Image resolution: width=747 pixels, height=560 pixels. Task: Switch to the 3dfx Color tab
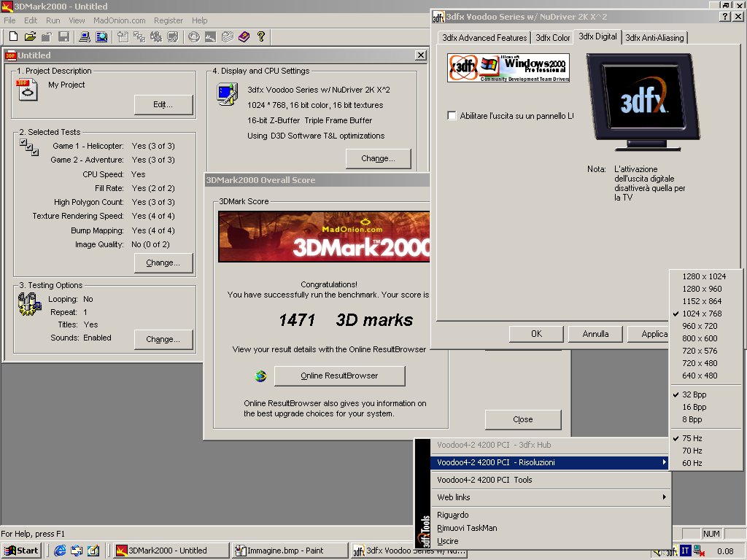(552, 38)
